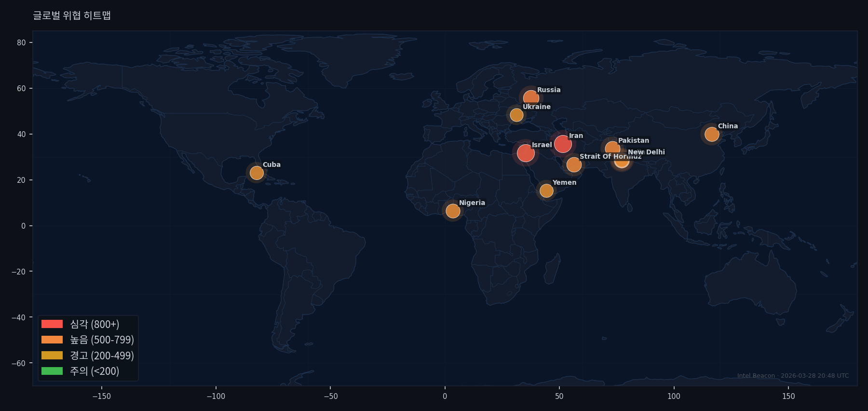The height and width of the screenshot is (411, 868).
Task: Click the yellow 경고 (200-499) legend swatch
Action: click(x=52, y=356)
